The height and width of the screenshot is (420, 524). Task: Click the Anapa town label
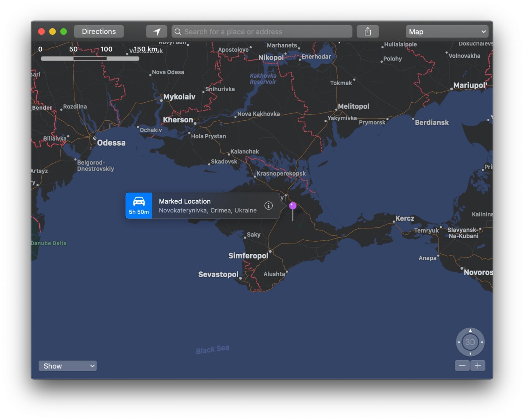(x=427, y=258)
